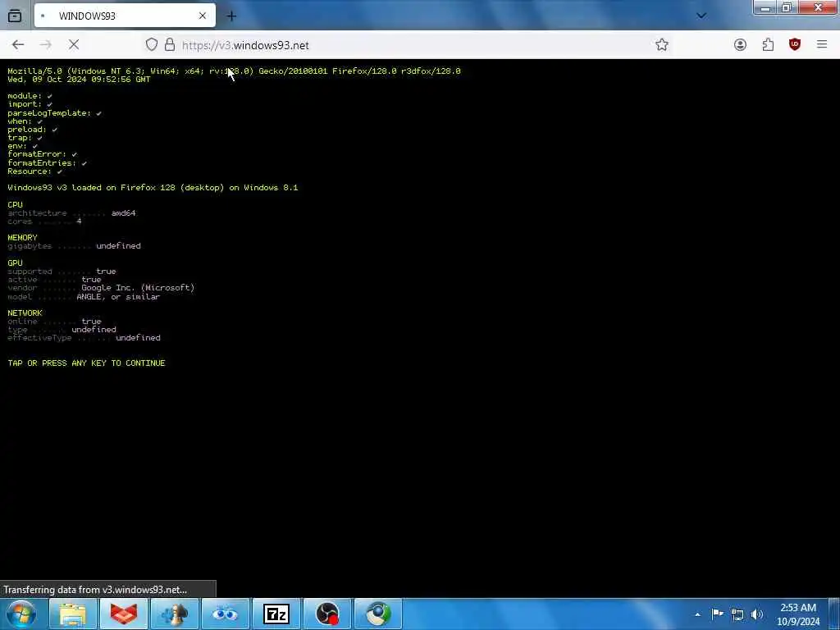Open the red fox browser taskbar icon
This screenshot has height=630, width=840.
(124, 614)
